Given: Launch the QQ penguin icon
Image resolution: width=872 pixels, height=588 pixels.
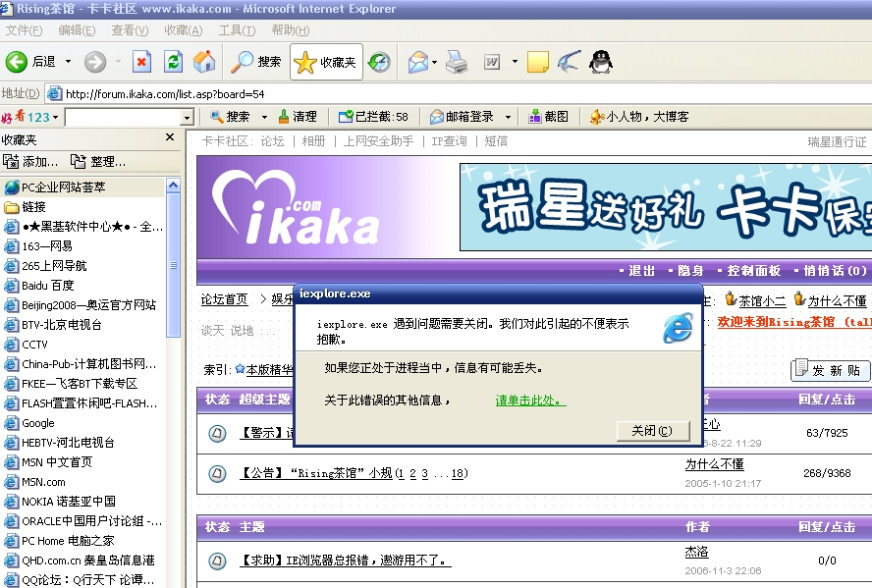Looking at the screenshot, I should click(x=601, y=62).
